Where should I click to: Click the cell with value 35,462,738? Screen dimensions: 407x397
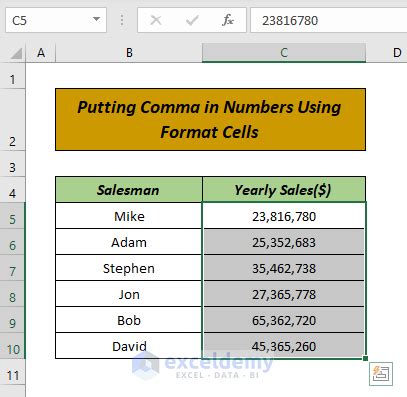(284, 268)
